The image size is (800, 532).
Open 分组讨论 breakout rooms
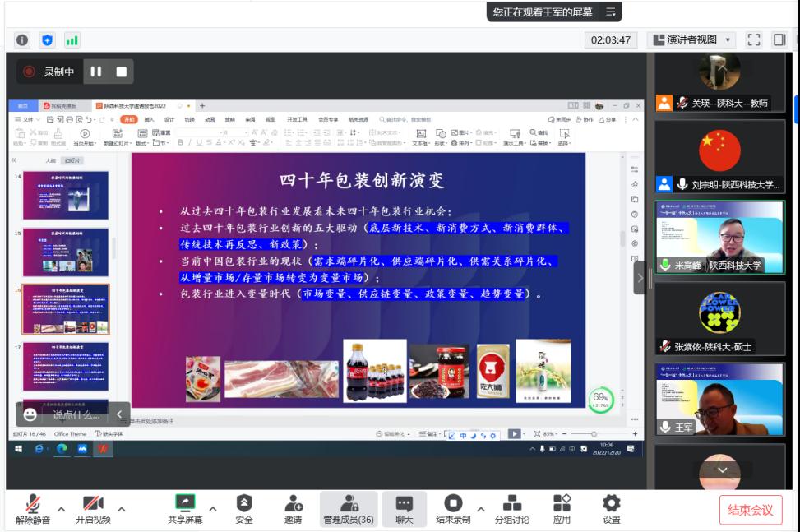click(x=511, y=509)
